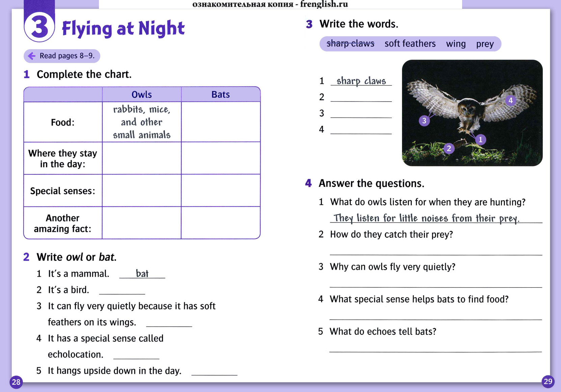Click the blank after 'It's a bird.'
This screenshot has width=561, height=392.
(x=122, y=290)
